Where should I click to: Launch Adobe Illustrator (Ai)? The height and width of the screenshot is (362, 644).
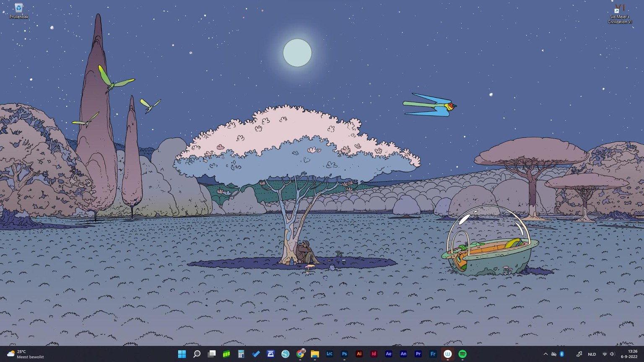[x=359, y=354]
